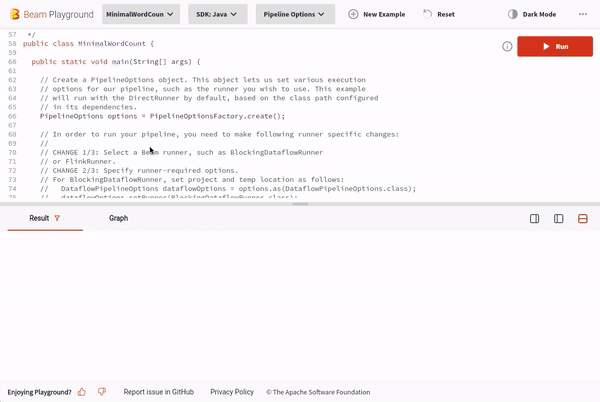600x402 pixels.
Task: Open the three-dot more options menu
Action: (x=582, y=14)
